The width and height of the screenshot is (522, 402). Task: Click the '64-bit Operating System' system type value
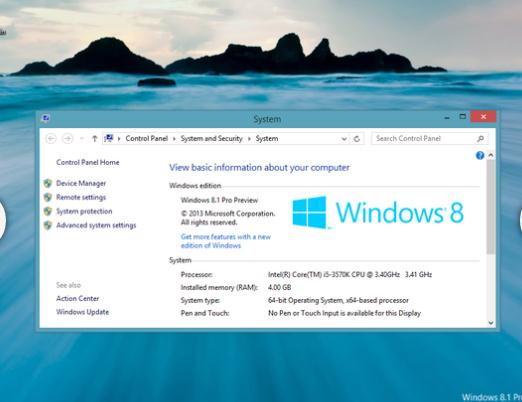(338, 300)
